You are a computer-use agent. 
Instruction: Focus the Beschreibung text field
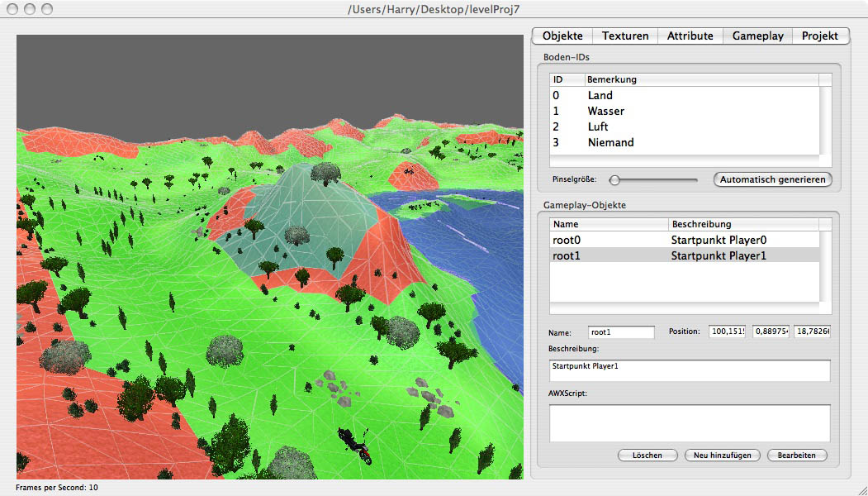click(x=689, y=370)
